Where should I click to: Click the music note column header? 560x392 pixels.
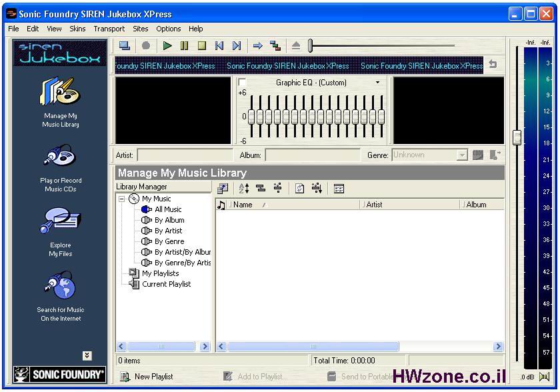221,205
